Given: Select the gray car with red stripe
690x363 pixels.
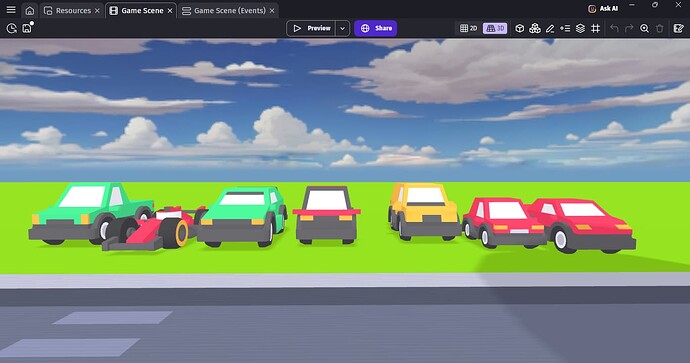Looking at the screenshot, I should point(326,215).
